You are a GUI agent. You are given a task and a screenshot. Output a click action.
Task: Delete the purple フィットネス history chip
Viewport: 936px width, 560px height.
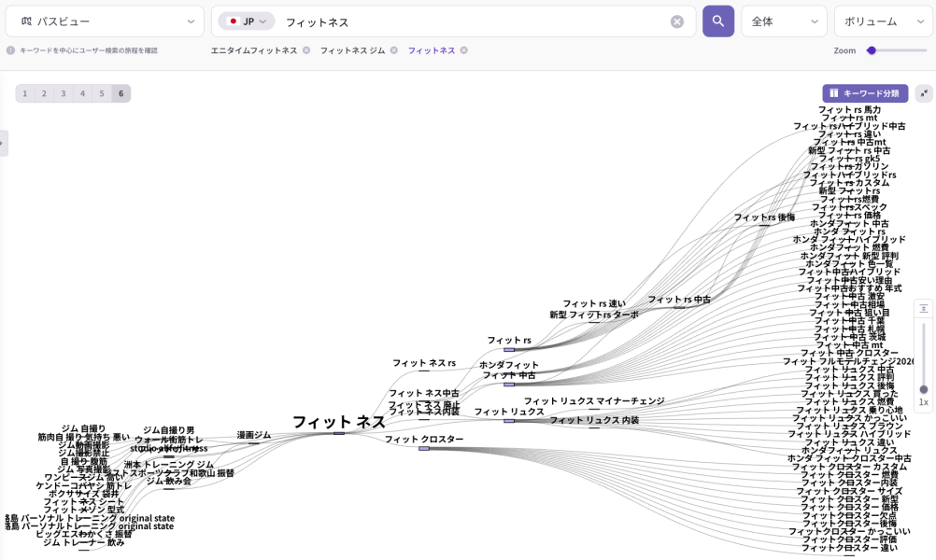coord(464,50)
